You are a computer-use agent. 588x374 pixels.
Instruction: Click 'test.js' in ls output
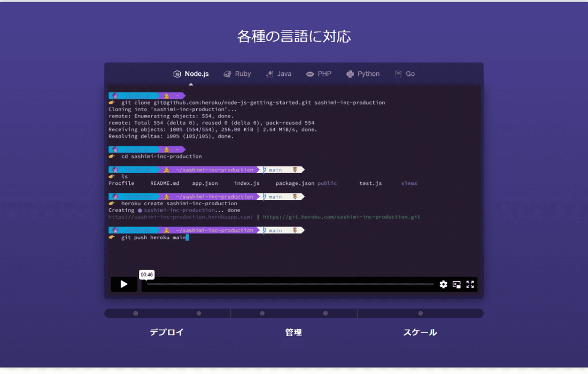pos(370,183)
